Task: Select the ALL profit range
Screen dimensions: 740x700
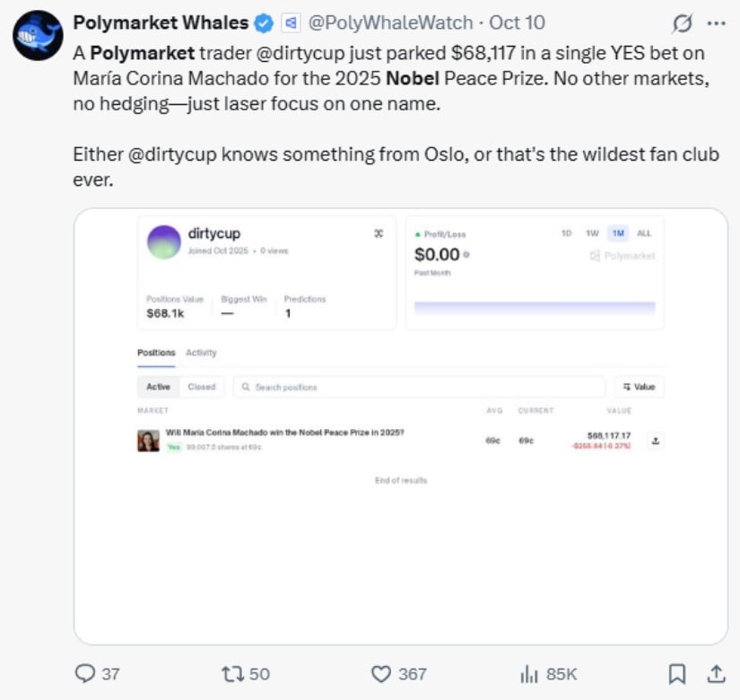Action: tap(644, 233)
